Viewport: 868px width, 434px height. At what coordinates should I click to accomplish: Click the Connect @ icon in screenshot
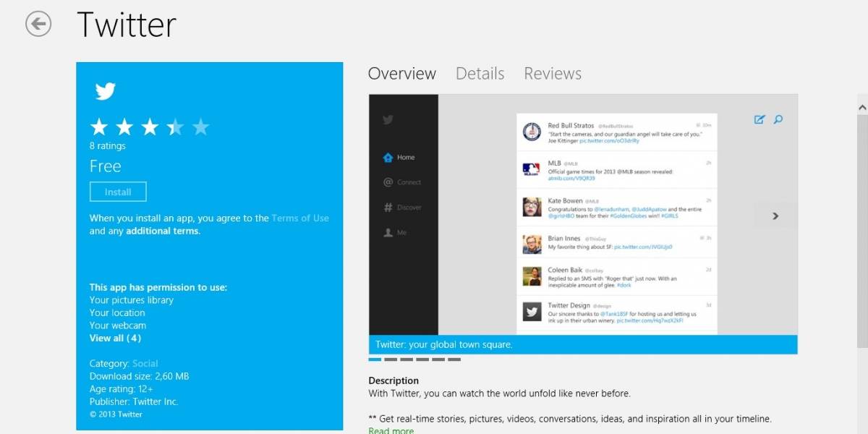388,182
